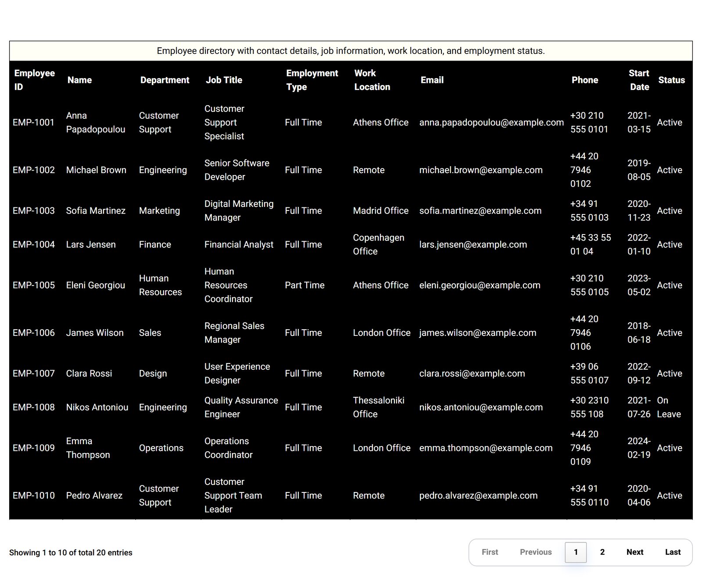
Task: Click the Employment Type column header
Action: coord(316,80)
